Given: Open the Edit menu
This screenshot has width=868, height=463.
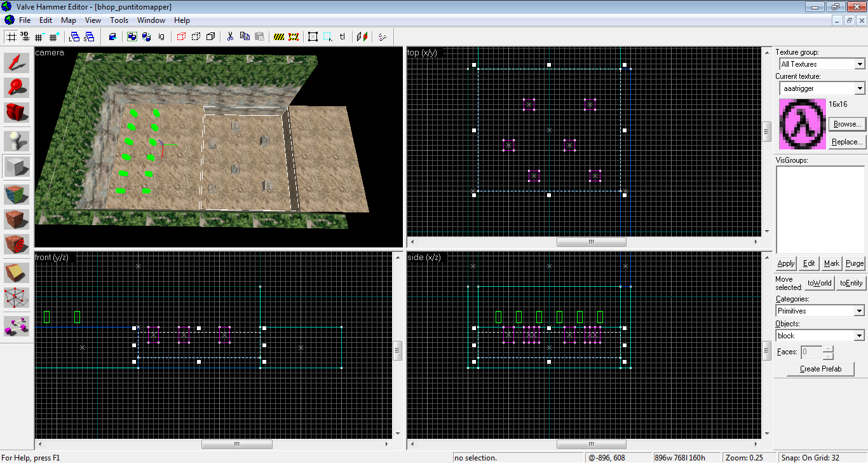Looking at the screenshot, I should point(46,20).
